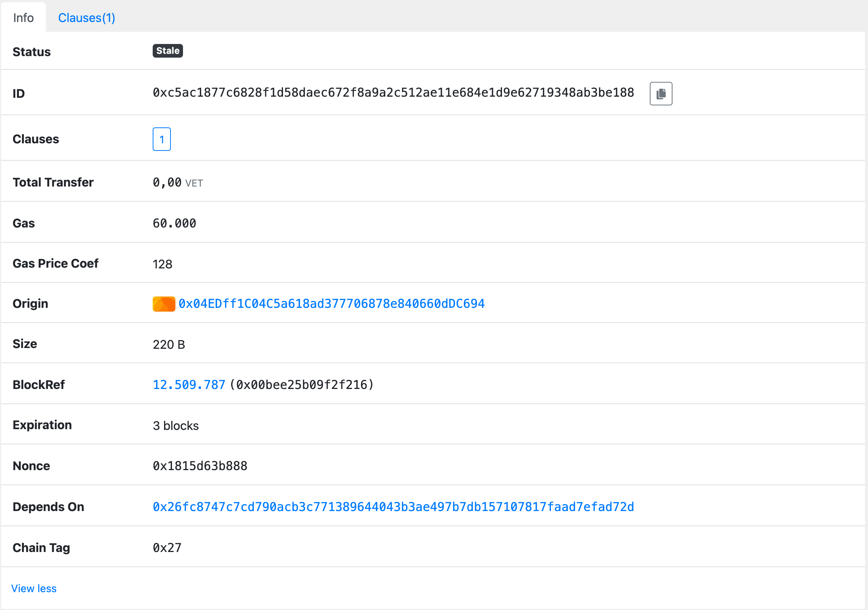Open the Depends On transaction hash link
The height and width of the screenshot is (610, 868).
pos(393,507)
